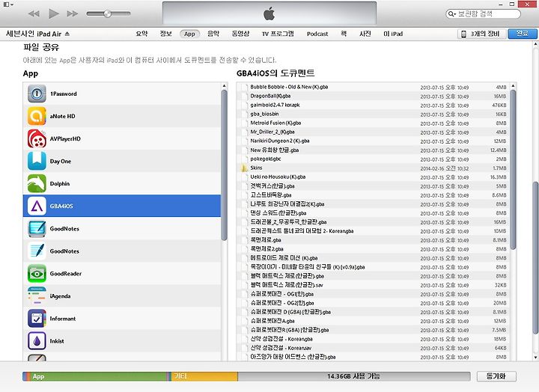Switch to the App tab
The image size is (539, 392).
click(189, 34)
